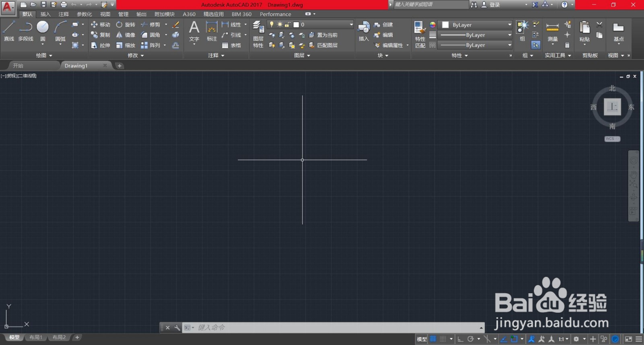
Task: Open the layer name dropdown showing 0
Action: point(310,25)
